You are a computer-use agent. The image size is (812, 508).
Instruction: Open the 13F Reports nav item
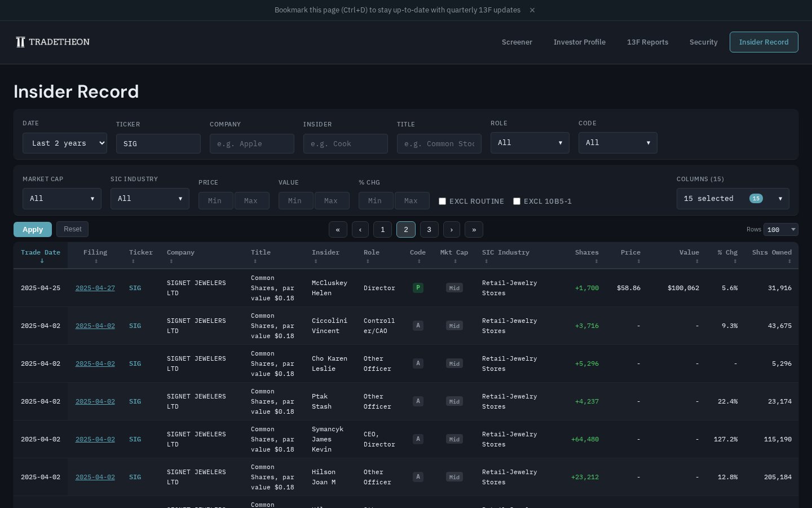click(x=647, y=42)
